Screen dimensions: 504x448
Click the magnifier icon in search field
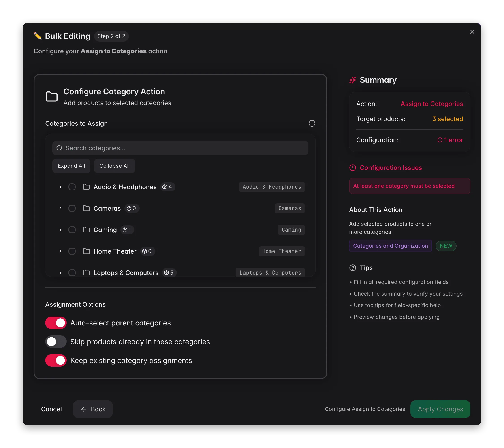tap(60, 148)
